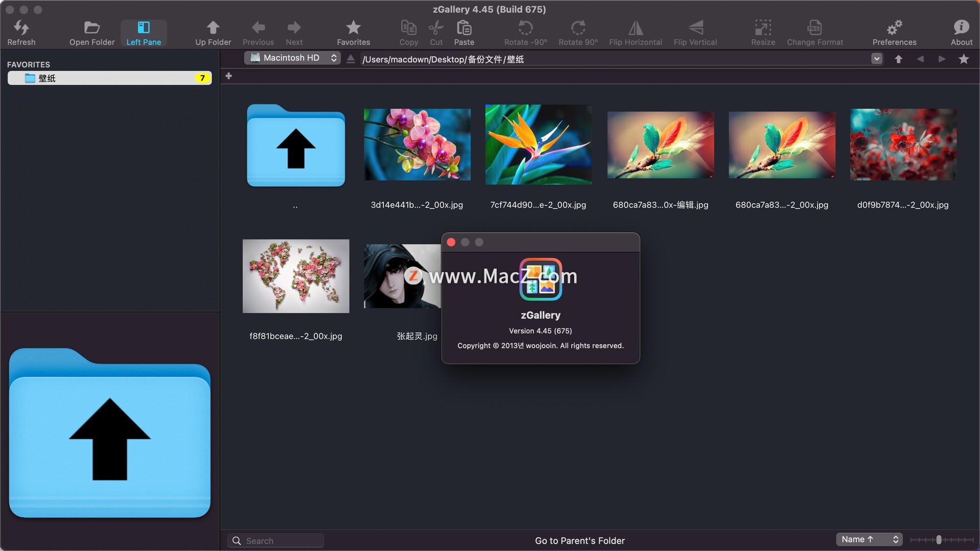Screen dimensions: 980x551
Task: Click the Copy toolbar icon
Action: pos(408,33)
